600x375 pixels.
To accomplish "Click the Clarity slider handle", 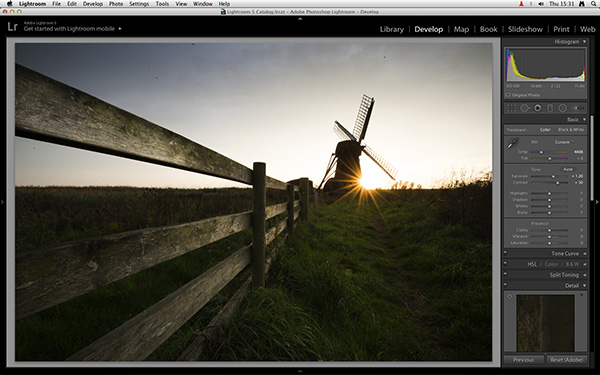I will [x=549, y=230].
